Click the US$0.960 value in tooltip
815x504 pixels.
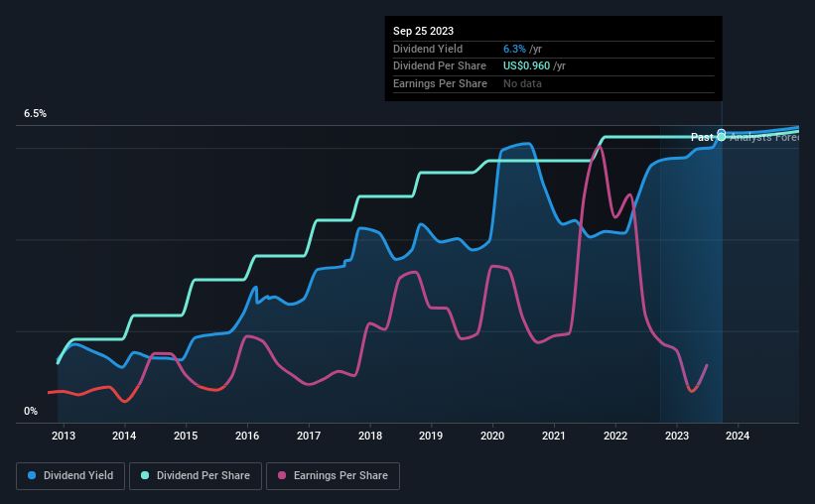pos(526,66)
